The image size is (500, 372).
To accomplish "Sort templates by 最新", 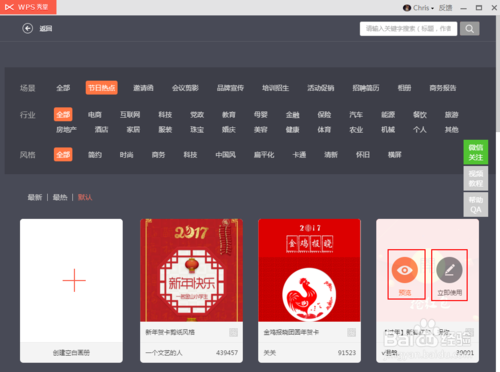I will point(35,197).
